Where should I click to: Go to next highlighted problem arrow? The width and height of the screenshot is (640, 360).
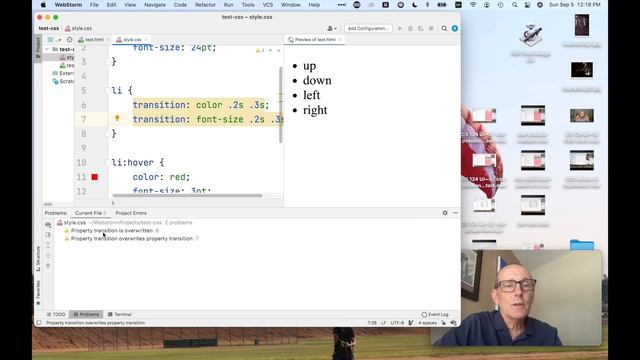click(278, 50)
